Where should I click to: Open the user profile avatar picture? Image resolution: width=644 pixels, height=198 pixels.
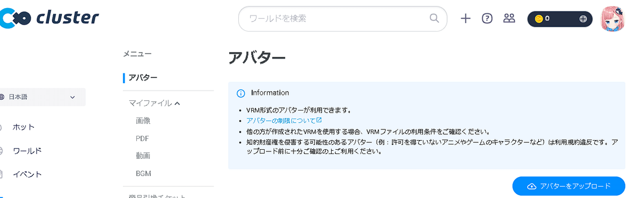612,19
